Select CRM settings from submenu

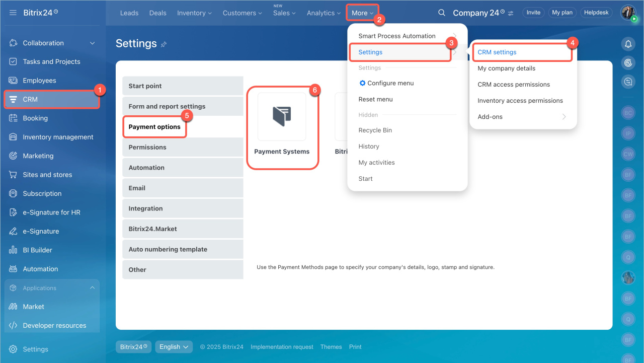(497, 52)
